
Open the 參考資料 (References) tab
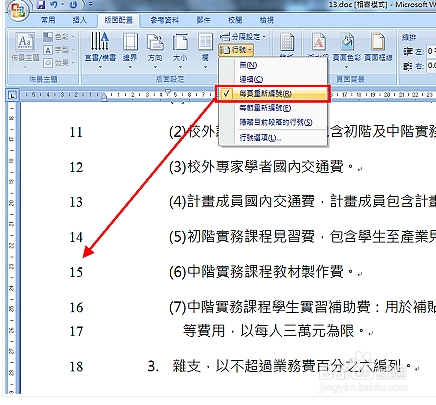(164, 20)
